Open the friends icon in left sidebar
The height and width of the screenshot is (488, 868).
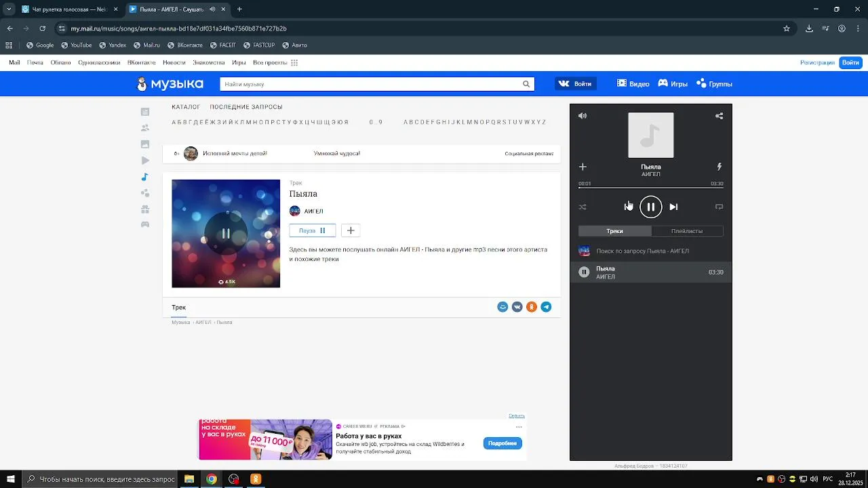pyautogui.click(x=145, y=128)
